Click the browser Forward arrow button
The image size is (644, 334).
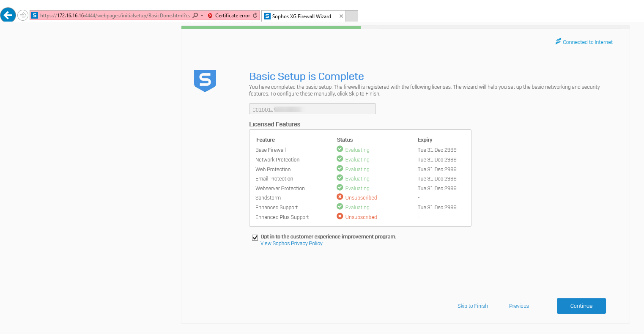(22, 16)
